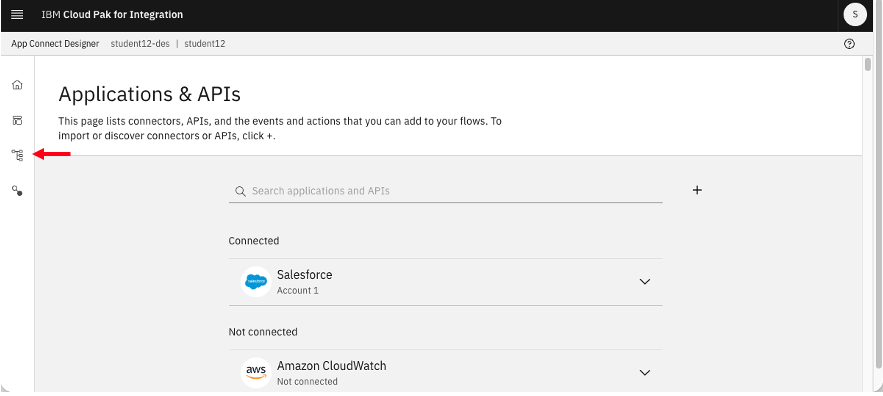The width and height of the screenshot is (883, 396).
Task: Click the Connected section heading
Action: (253, 241)
